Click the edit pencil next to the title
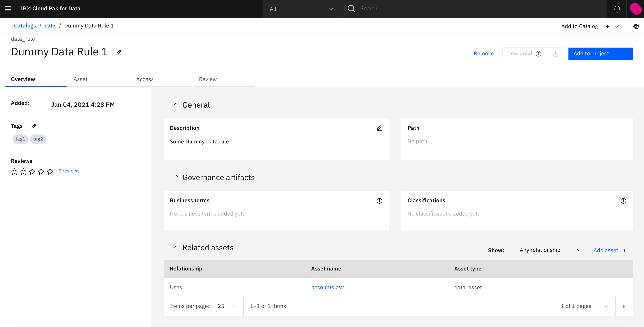 click(x=119, y=52)
